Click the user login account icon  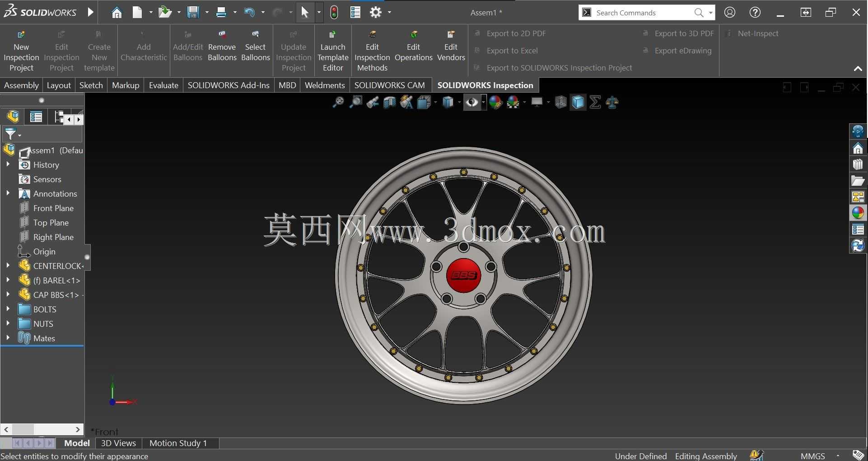pos(730,13)
